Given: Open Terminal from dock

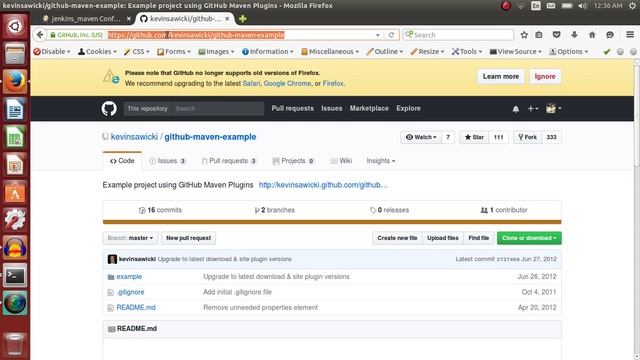Looking at the screenshot, I should [x=15, y=275].
